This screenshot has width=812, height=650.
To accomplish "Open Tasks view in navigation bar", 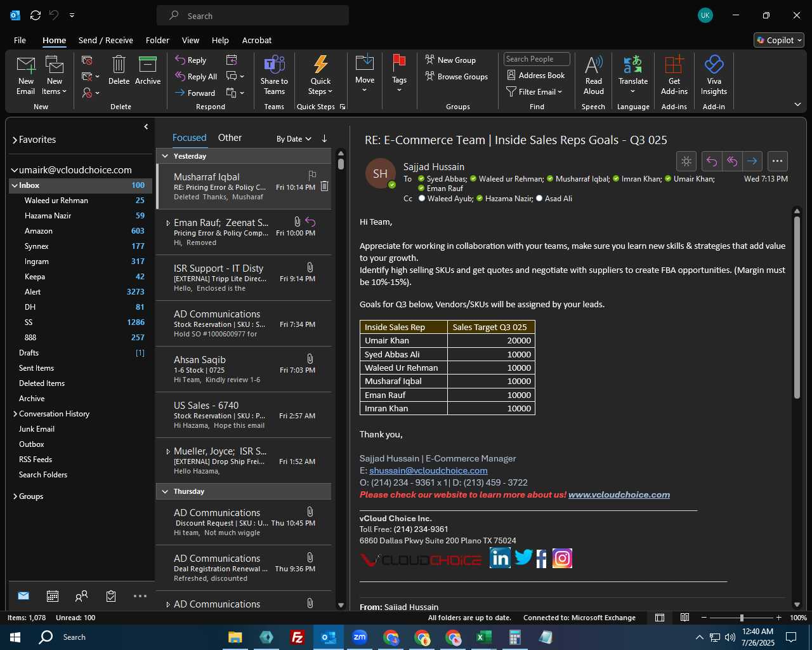I will click(111, 596).
